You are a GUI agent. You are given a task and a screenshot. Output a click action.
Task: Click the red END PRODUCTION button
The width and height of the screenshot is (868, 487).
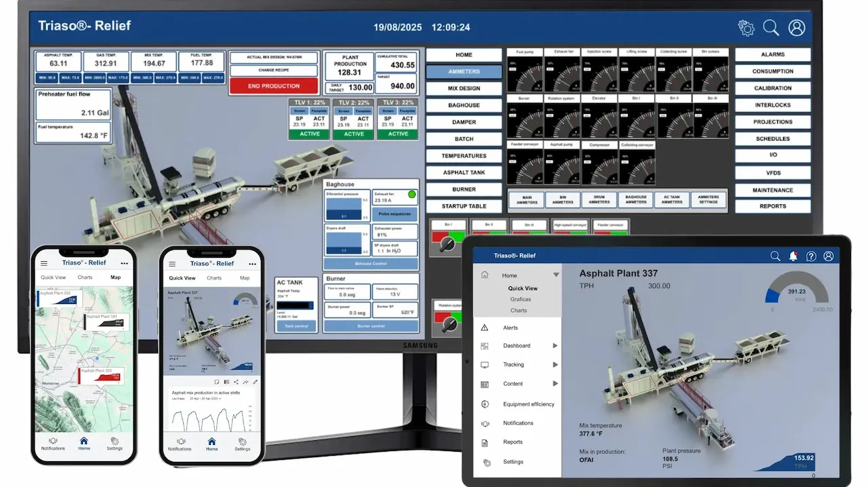click(274, 86)
